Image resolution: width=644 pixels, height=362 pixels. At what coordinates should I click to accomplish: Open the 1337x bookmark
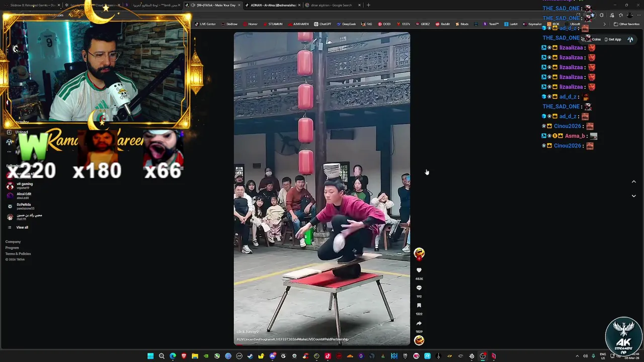[403, 24]
